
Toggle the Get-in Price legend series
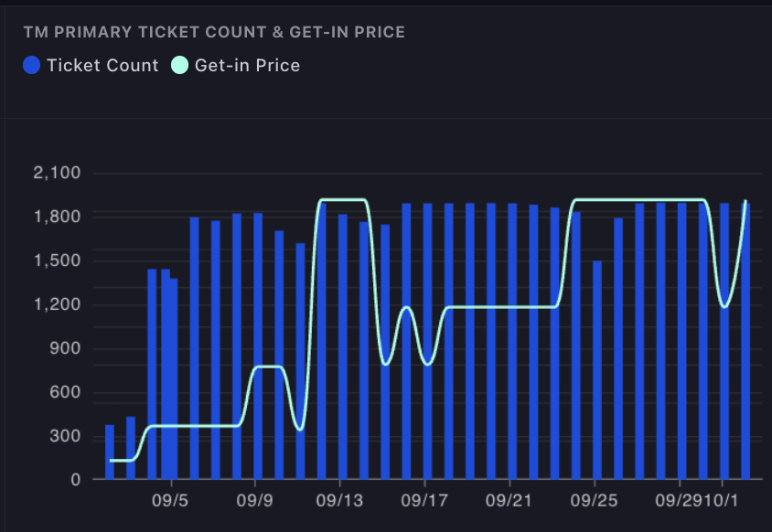point(247,65)
